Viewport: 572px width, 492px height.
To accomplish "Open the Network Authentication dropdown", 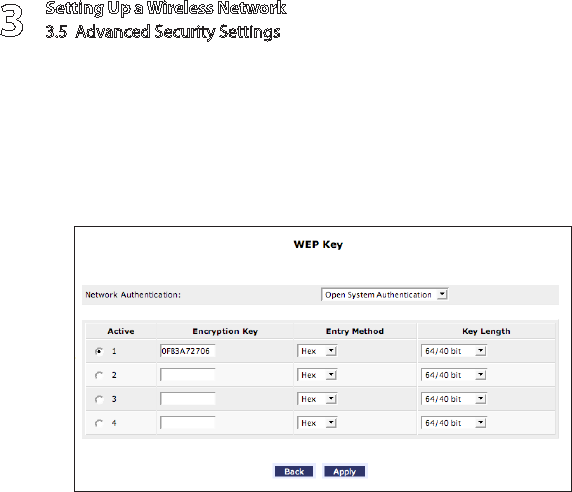I will pyautogui.click(x=384, y=295).
